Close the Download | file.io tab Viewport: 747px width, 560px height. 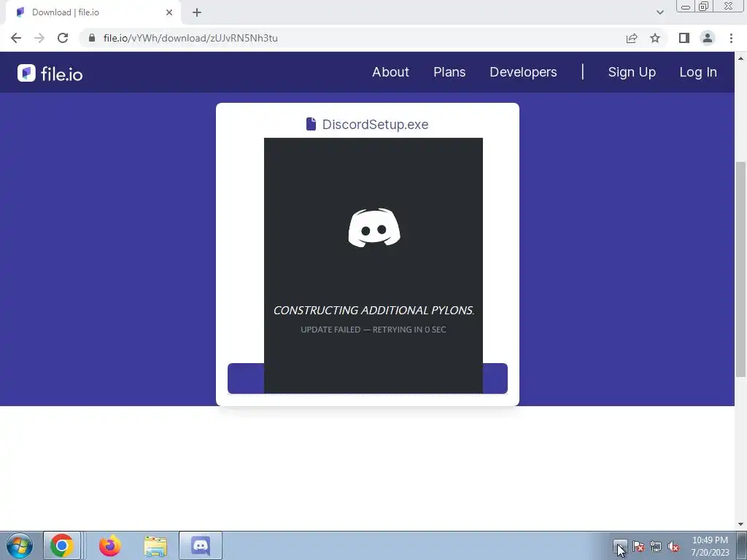pos(169,12)
